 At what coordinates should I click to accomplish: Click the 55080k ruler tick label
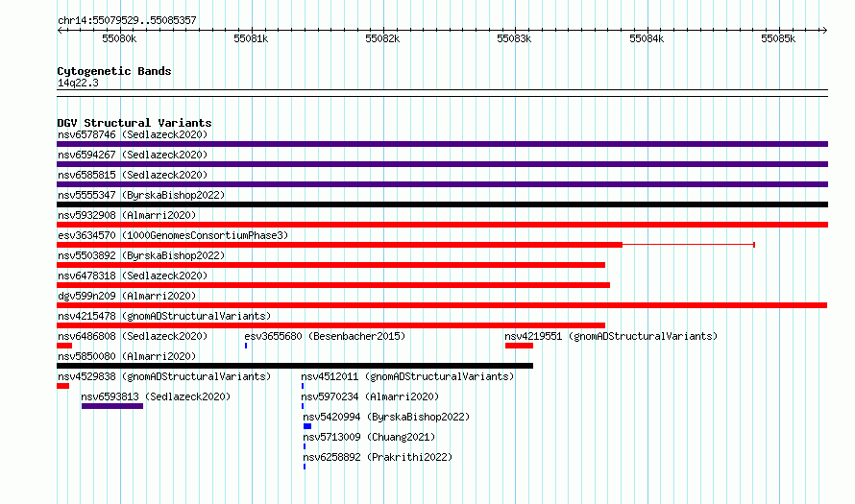(x=119, y=38)
